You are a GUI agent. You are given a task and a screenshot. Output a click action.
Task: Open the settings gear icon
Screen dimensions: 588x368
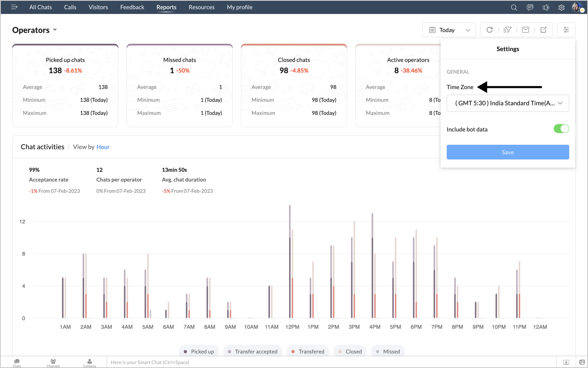[561, 7]
